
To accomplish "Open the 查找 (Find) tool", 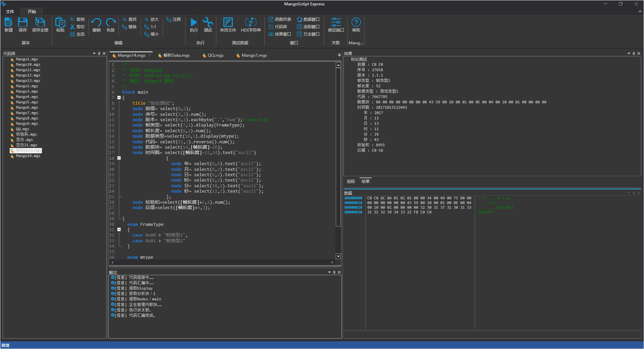I will (129, 19).
